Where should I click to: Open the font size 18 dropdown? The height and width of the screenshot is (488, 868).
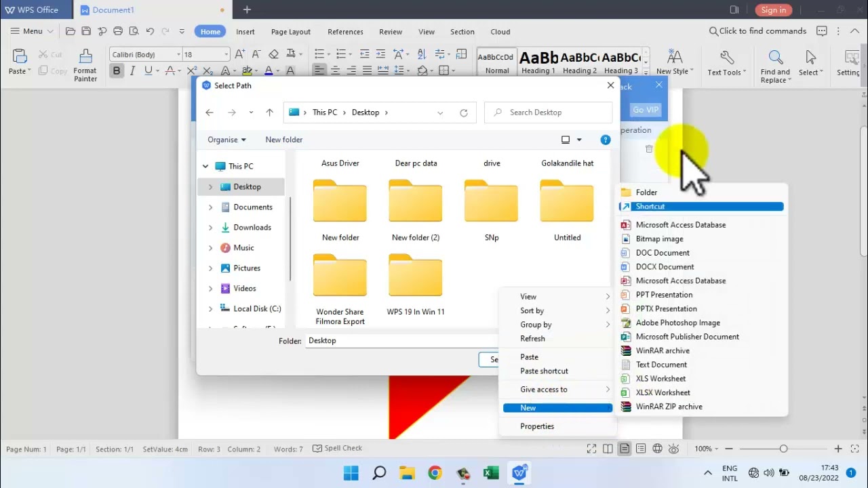point(226,54)
